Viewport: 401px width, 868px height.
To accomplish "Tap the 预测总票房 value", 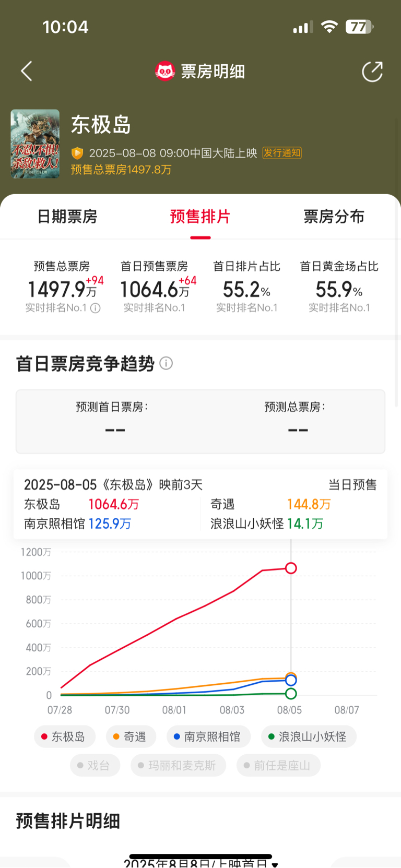I will click(x=298, y=431).
